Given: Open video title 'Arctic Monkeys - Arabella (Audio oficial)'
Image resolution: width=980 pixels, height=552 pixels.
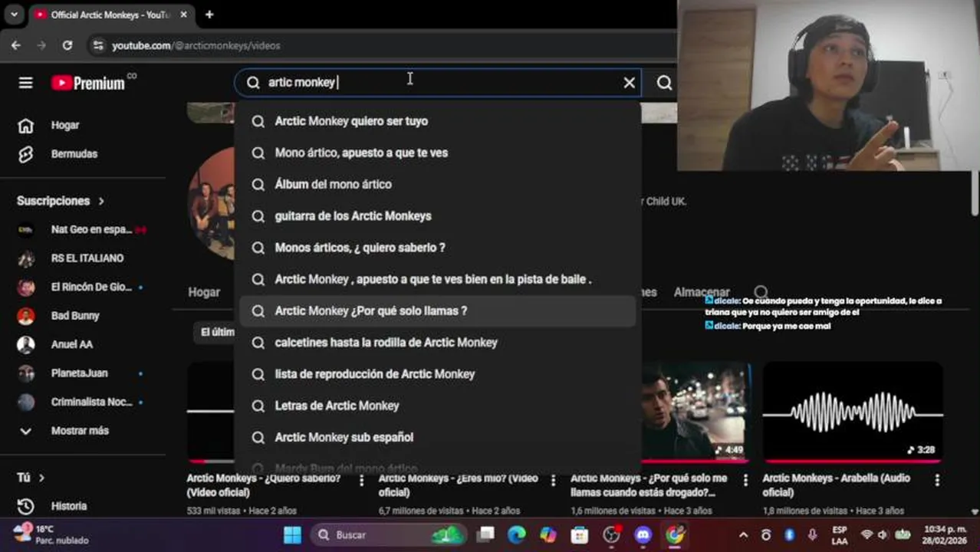Looking at the screenshot, I should coord(836,485).
